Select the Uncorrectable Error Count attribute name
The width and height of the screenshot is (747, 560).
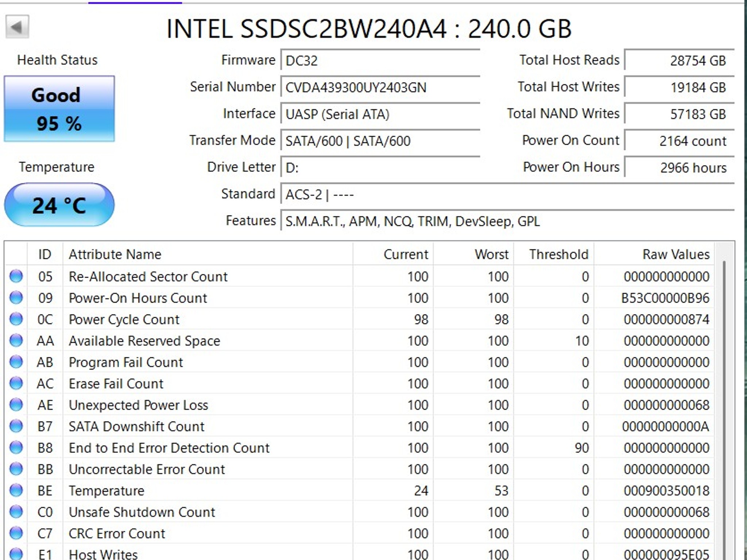click(147, 469)
